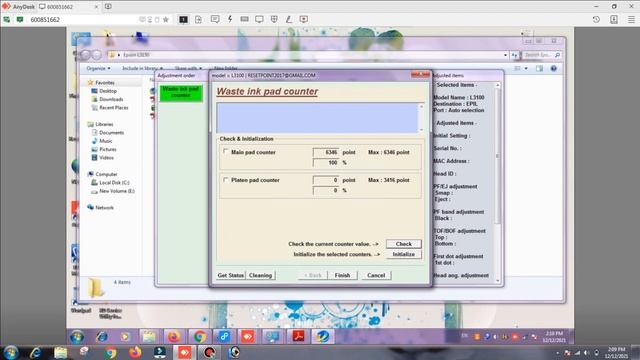Open AnyDesk install/download icon
Viewport: 640px width, 360px height.
pyautogui.click(x=614, y=19)
